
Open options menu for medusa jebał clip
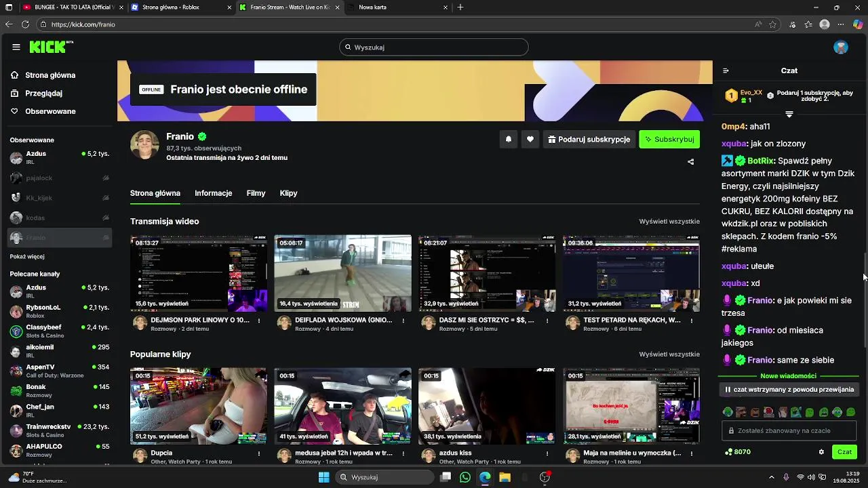pyautogui.click(x=403, y=453)
